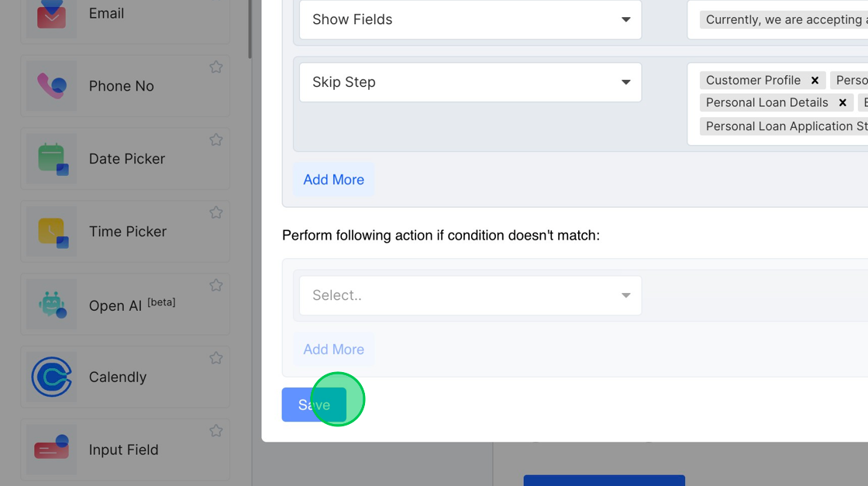Select the Input Field icon
The height and width of the screenshot is (486, 868).
(x=51, y=450)
